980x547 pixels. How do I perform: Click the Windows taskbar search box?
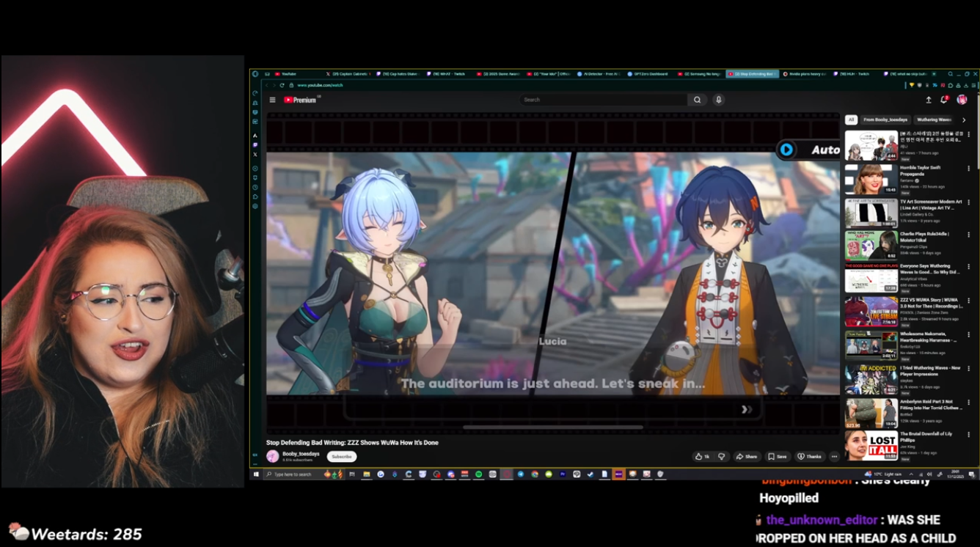click(x=305, y=474)
